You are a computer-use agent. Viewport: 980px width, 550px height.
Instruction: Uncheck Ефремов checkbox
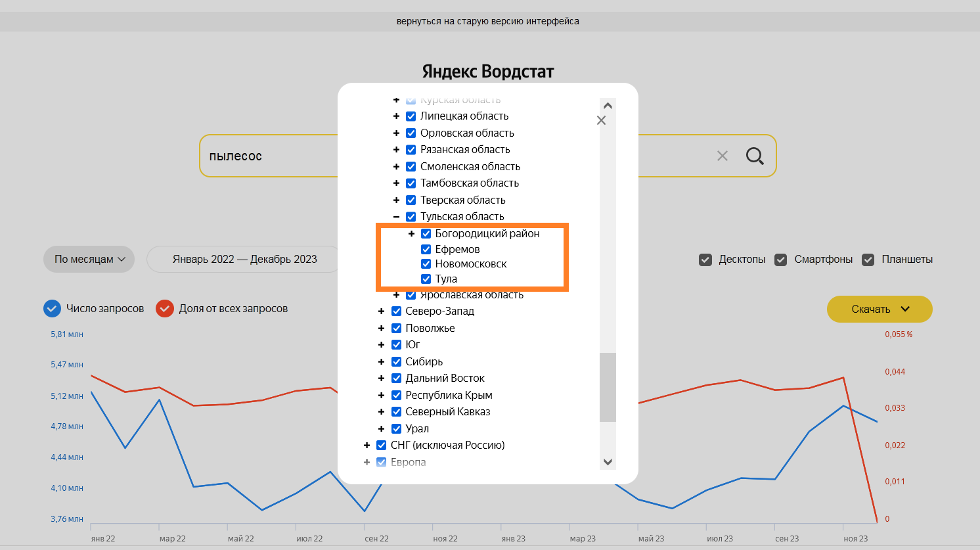[x=426, y=249]
